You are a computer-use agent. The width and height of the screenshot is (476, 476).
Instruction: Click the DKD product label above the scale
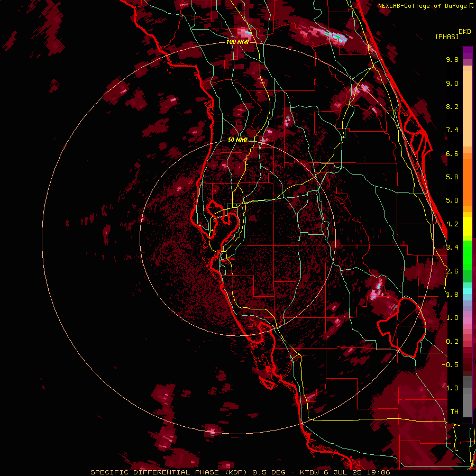465,32
